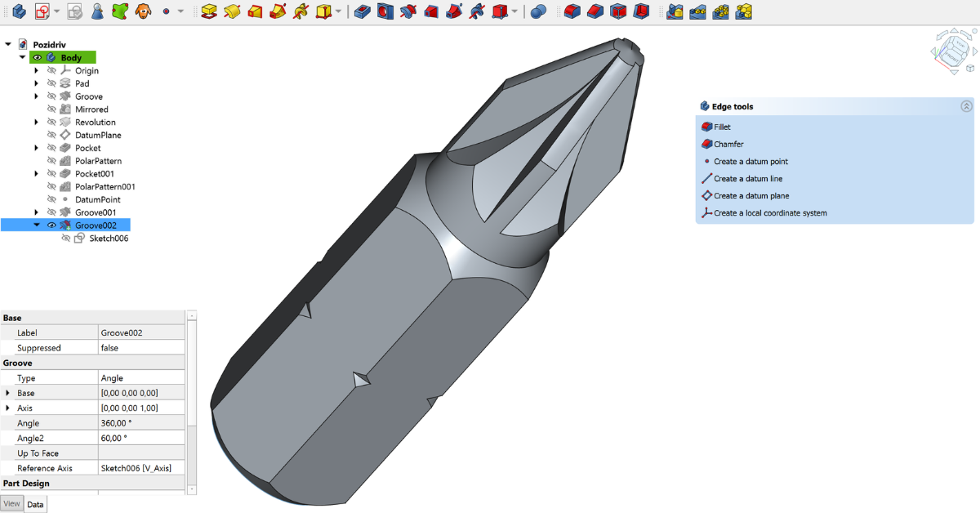
Task: Switch to the View tab
Action: pyautogui.click(x=12, y=504)
